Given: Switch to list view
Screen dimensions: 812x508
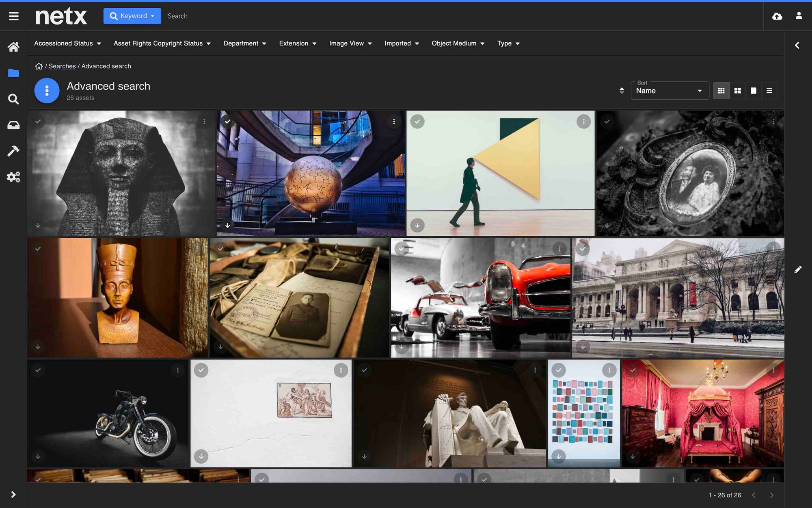Looking at the screenshot, I should pyautogui.click(x=769, y=91).
